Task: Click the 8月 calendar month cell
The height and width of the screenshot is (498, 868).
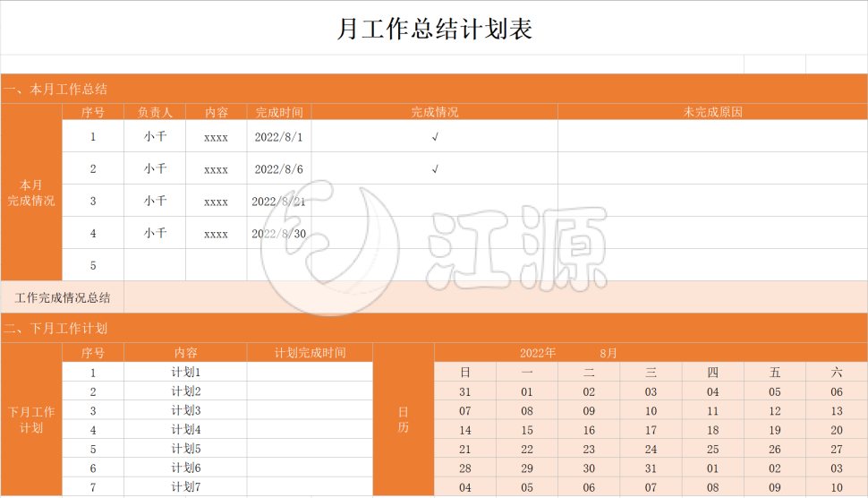Action: (x=608, y=353)
